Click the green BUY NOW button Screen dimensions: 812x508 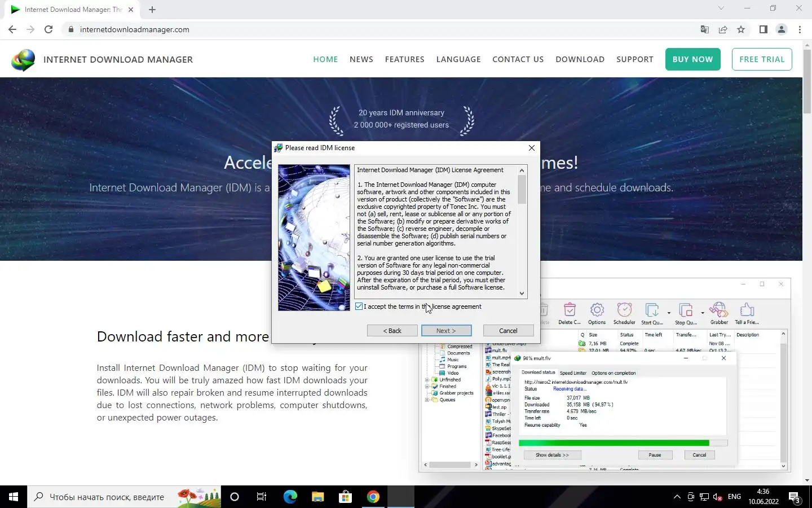coord(693,59)
